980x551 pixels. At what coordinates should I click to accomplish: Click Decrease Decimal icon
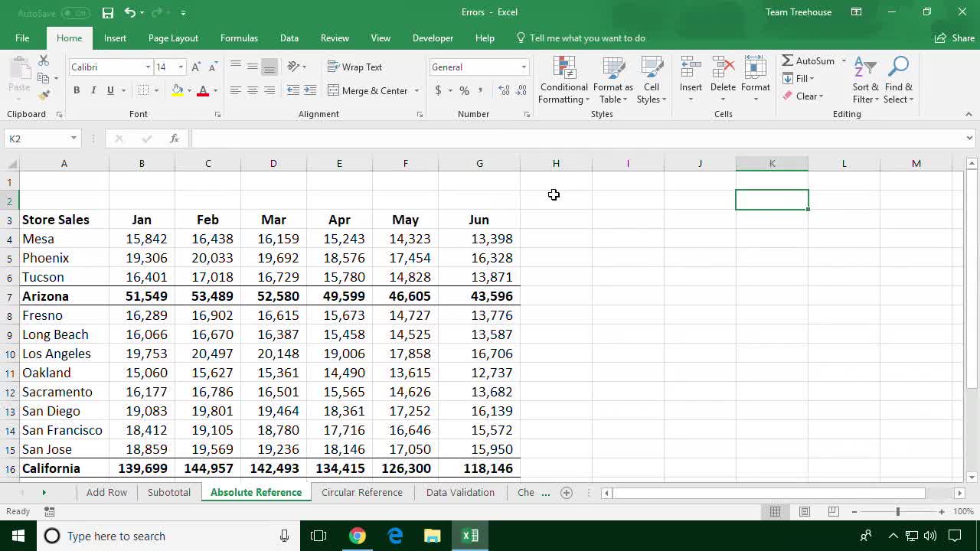click(x=521, y=90)
